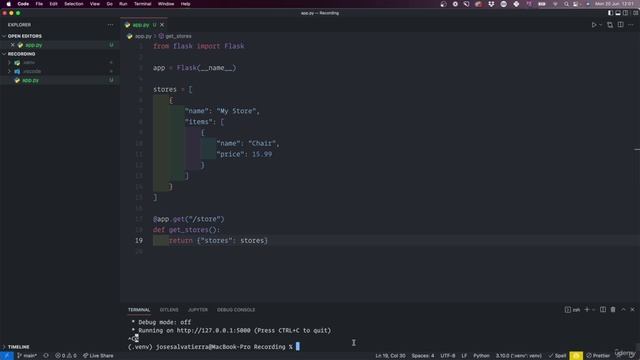Place cursor on line 19 return statement
640x360 pixels.
218,241
